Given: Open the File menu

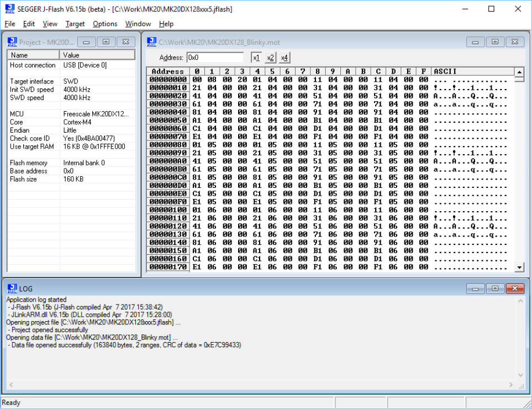Looking at the screenshot, I should (10, 24).
